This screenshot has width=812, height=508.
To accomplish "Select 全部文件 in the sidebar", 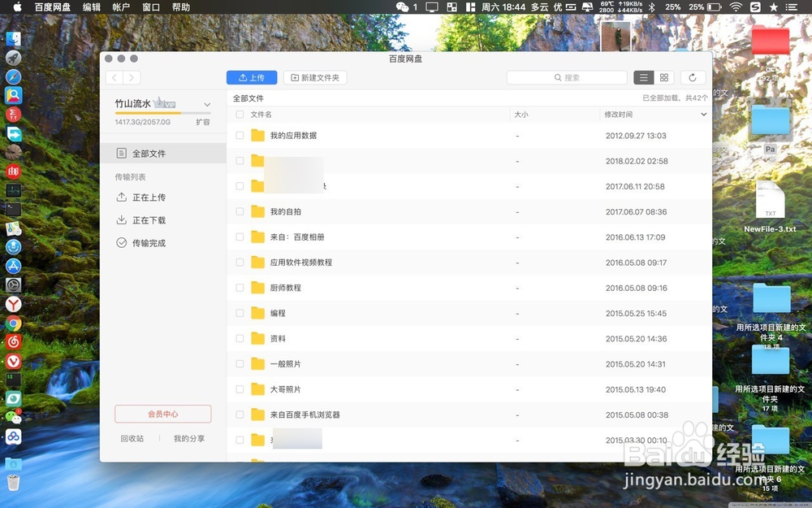I will click(149, 152).
